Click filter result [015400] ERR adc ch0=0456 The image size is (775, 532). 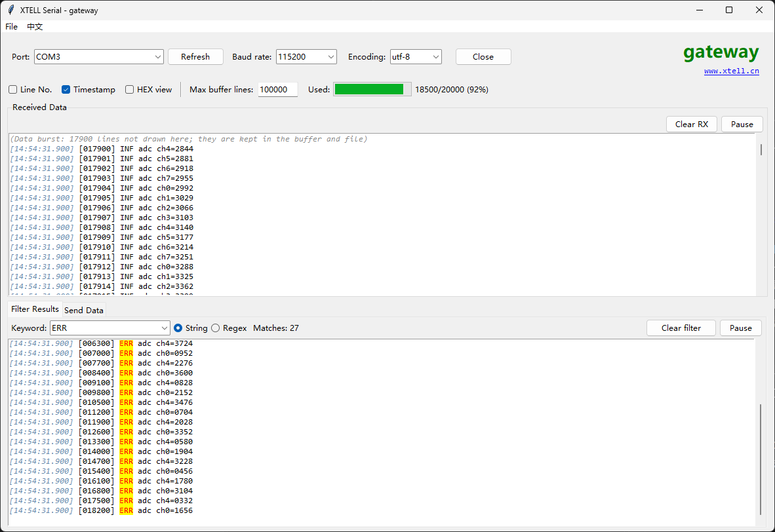[x=102, y=471]
